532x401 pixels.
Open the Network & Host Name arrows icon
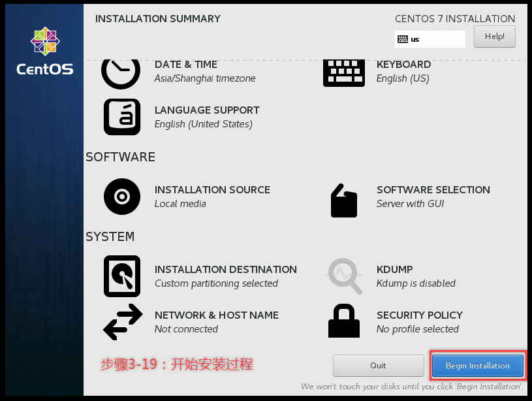coord(123,322)
